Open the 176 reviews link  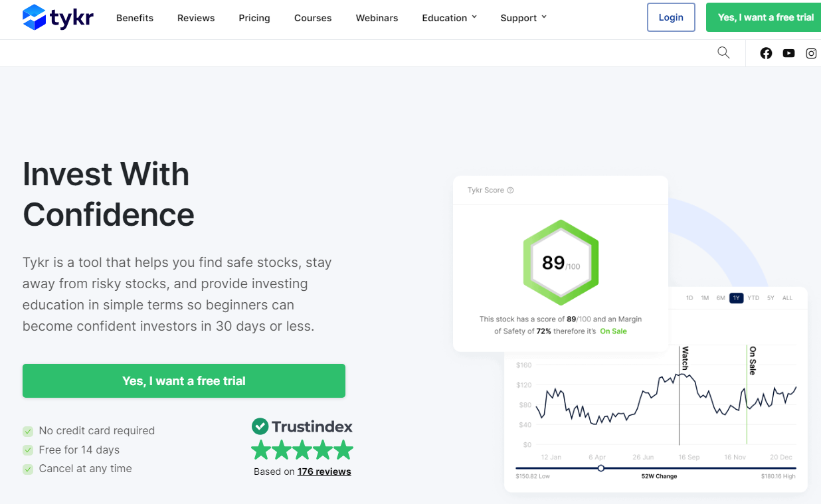click(x=324, y=471)
